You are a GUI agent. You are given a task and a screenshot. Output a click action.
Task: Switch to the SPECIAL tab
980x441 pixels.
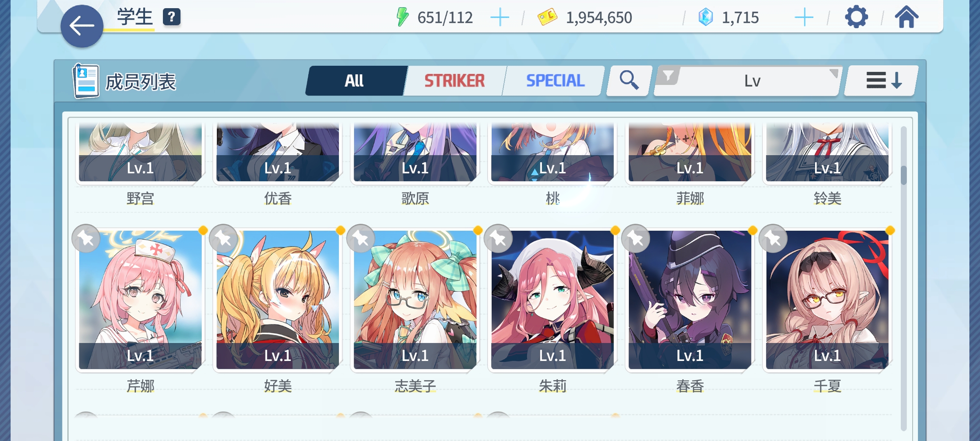coord(555,80)
